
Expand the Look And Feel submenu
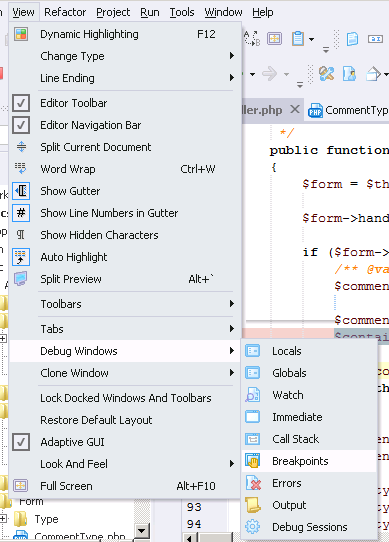pos(125,464)
